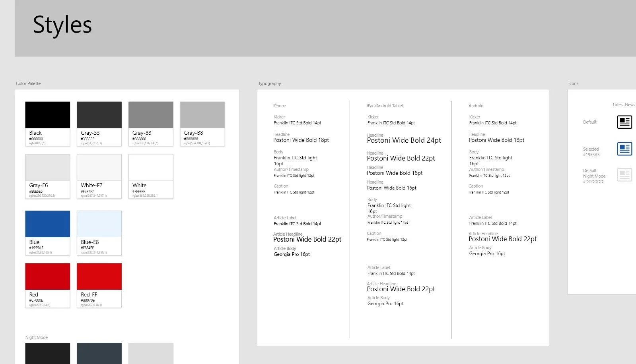Select Android 'Georgia Pro 16pt' text
This screenshot has height=364, width=636.
(487, 254)
